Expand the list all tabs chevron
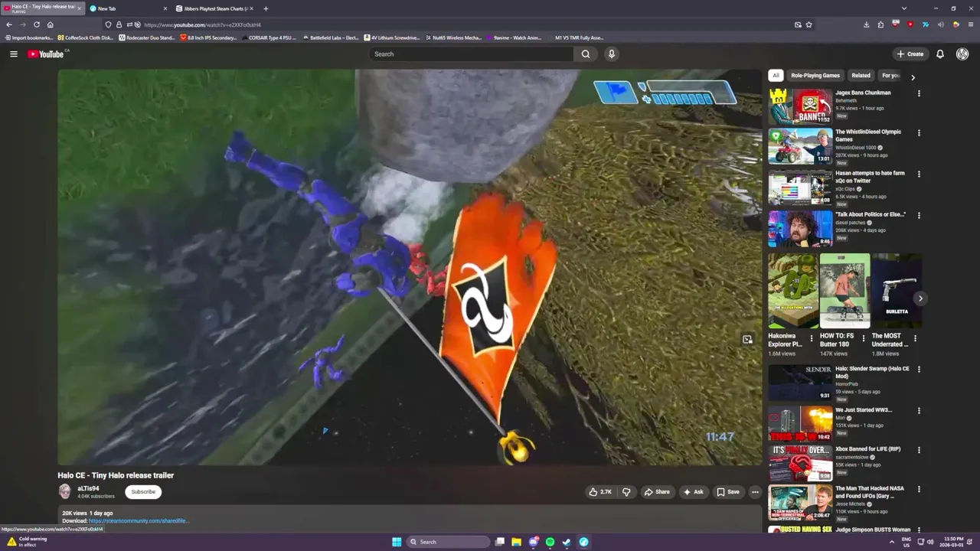 904,8
